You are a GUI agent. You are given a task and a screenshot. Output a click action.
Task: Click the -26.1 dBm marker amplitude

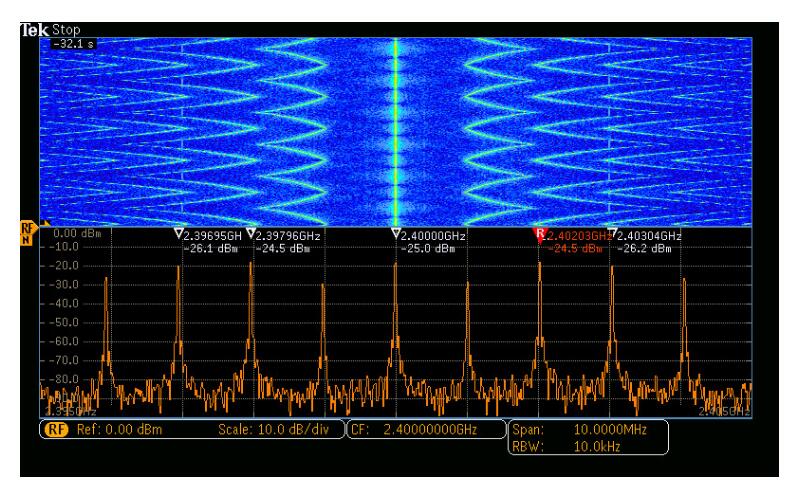(x=210, y=249)
